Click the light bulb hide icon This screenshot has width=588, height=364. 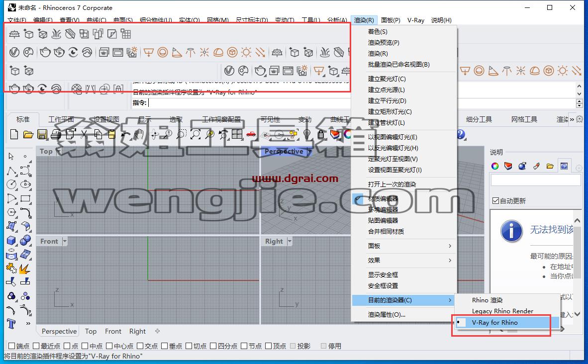(x=307, y=134)
